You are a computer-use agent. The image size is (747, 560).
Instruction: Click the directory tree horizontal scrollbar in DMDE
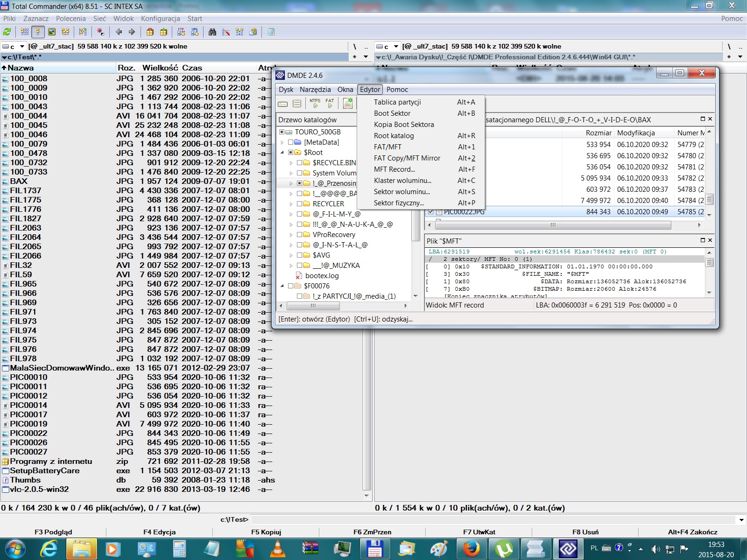point(343,306)
